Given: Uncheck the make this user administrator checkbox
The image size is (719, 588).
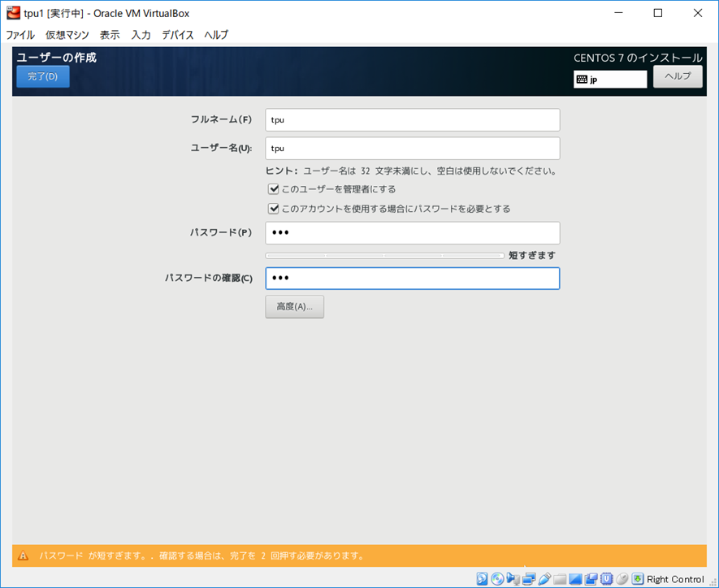Looking at the screenshot, I should pos(274,189).
